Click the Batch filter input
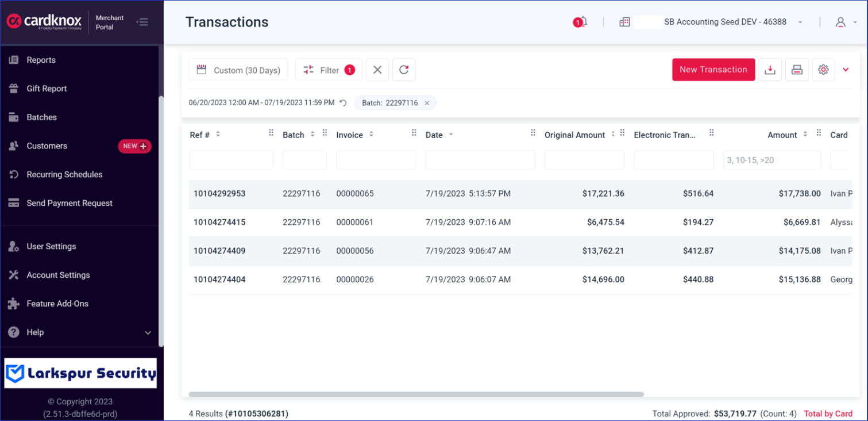Viewport: 868px width, 421px height. [x=304, y=160]
